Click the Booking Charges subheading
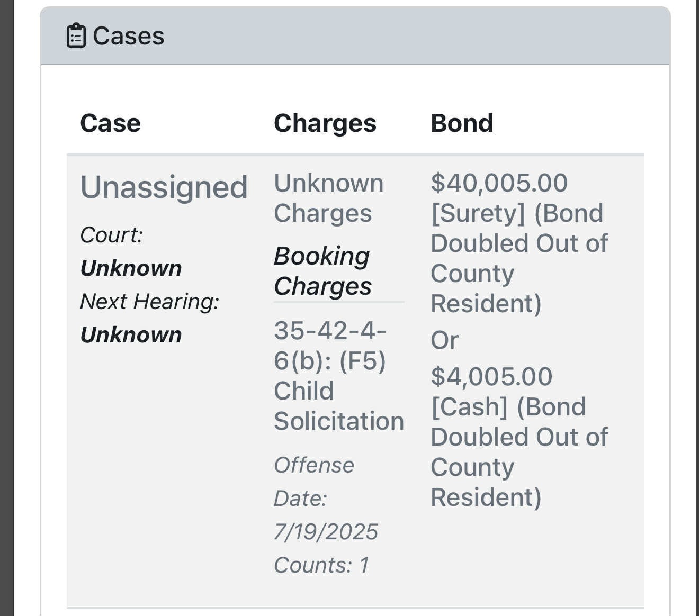Viewport: 699px width, 616px height. (x=322, y=271)
